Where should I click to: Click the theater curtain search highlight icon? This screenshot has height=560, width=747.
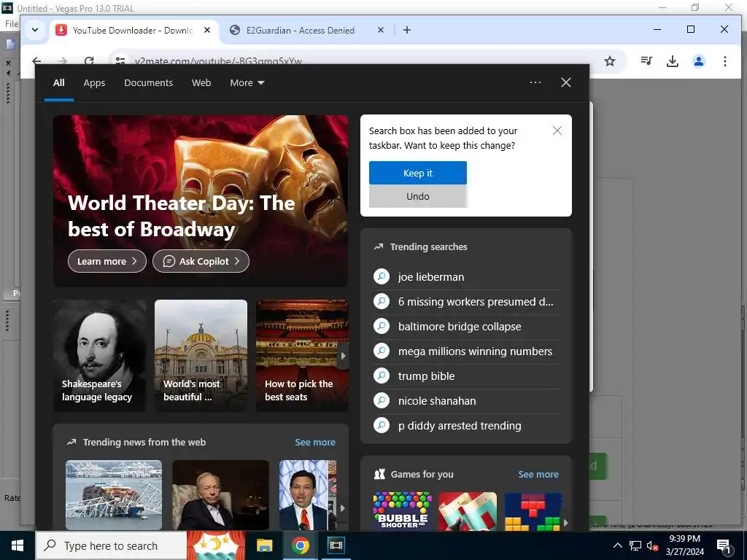[x=216, y=545]
